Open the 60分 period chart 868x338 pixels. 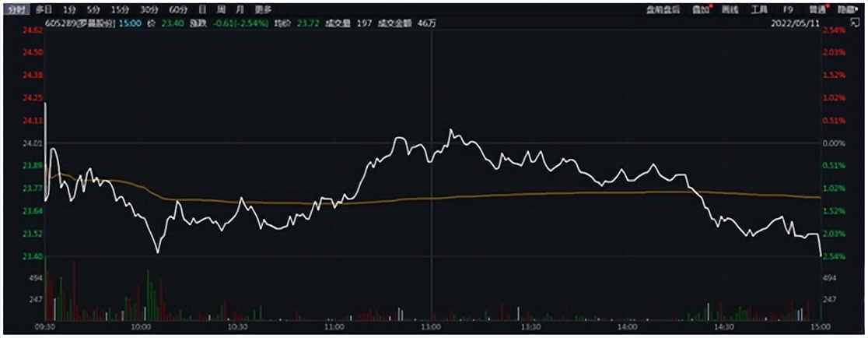point(178,9)
